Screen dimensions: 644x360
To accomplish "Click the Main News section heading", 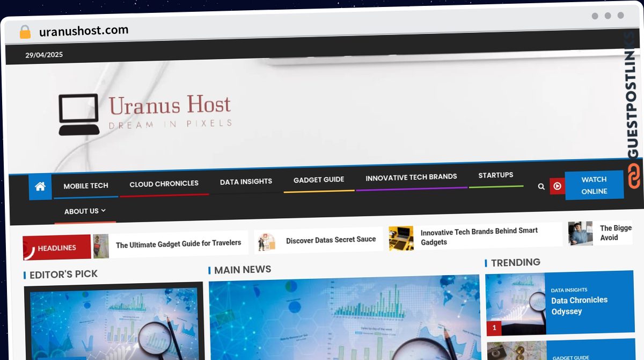I will pyautogui.click(x=243, y=270).
